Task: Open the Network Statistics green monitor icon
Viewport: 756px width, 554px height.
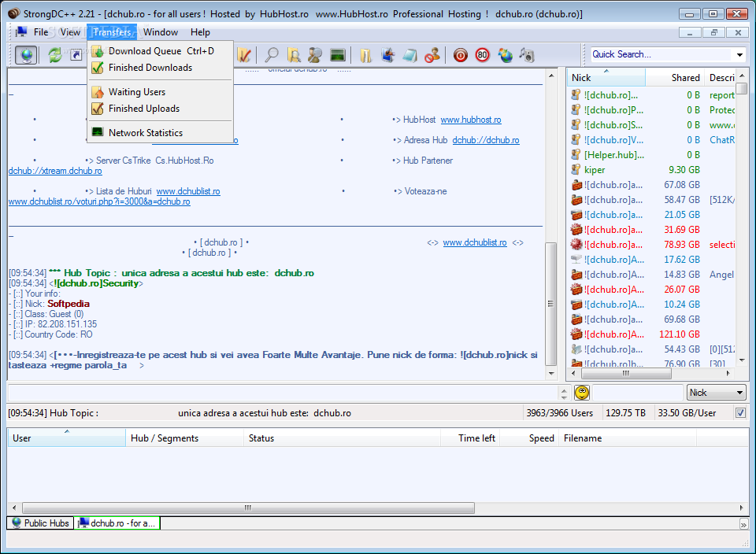Action: (x=338, y=55)
